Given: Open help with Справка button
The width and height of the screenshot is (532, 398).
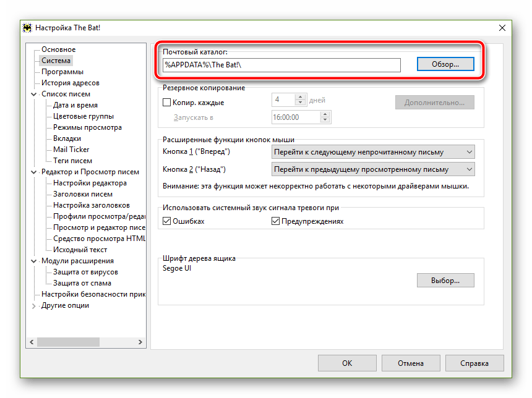Looking at the screenshot, I should click(x=474, y=363).
